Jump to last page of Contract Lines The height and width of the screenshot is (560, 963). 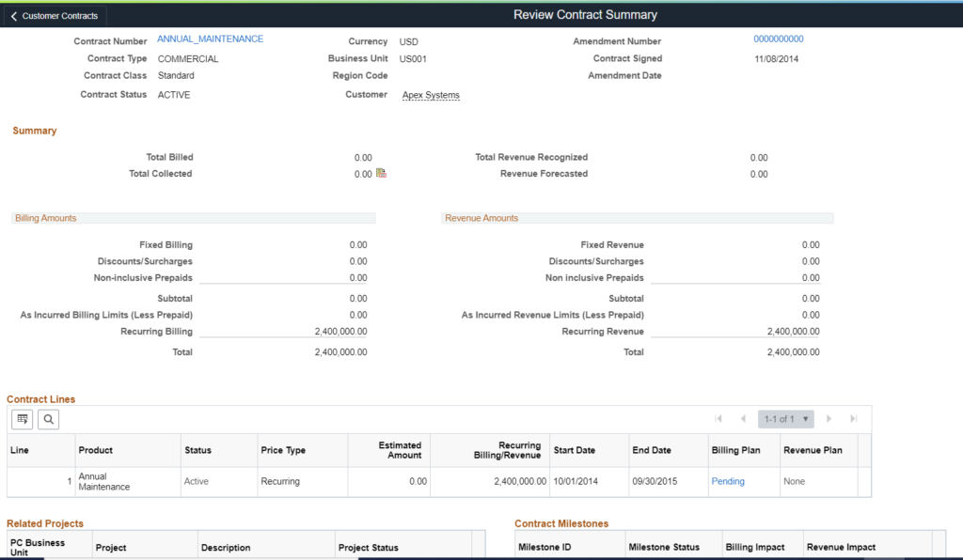click(x=854, y=419)
